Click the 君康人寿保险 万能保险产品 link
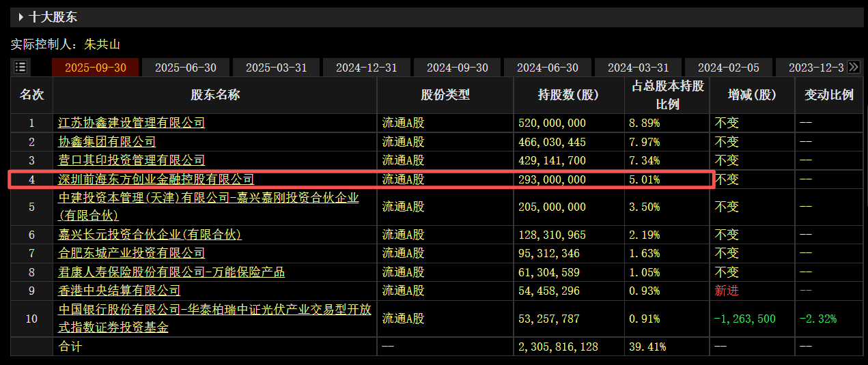868x365 pixels. (x=171, y=272)
